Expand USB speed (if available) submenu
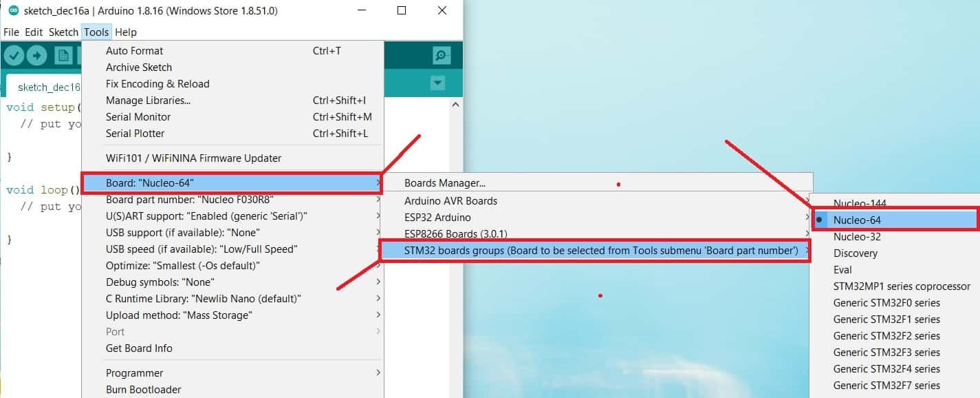Viewport: 980px width, 398px height. pos(232,249)
